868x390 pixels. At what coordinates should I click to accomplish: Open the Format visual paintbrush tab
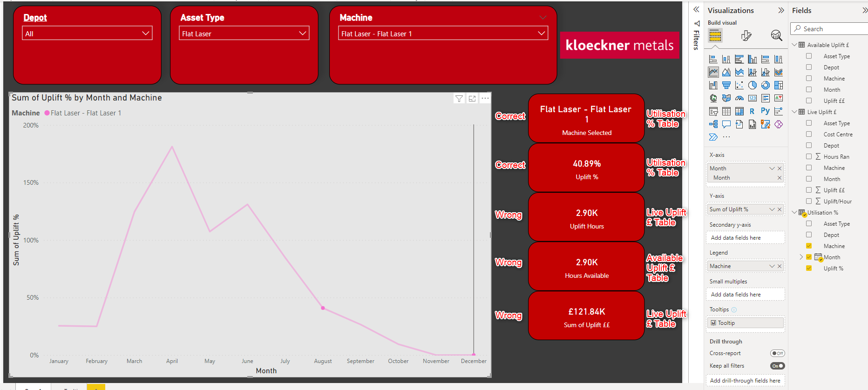(x=746, y=35)
